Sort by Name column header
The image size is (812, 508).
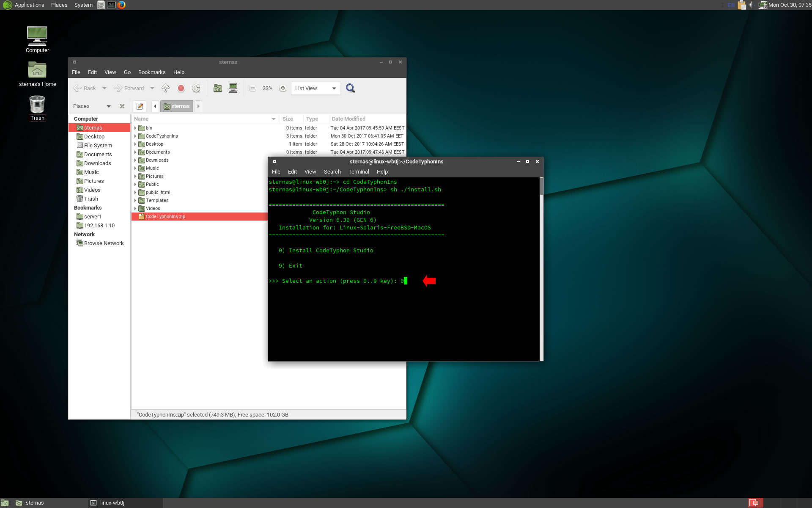pos(205,119)
